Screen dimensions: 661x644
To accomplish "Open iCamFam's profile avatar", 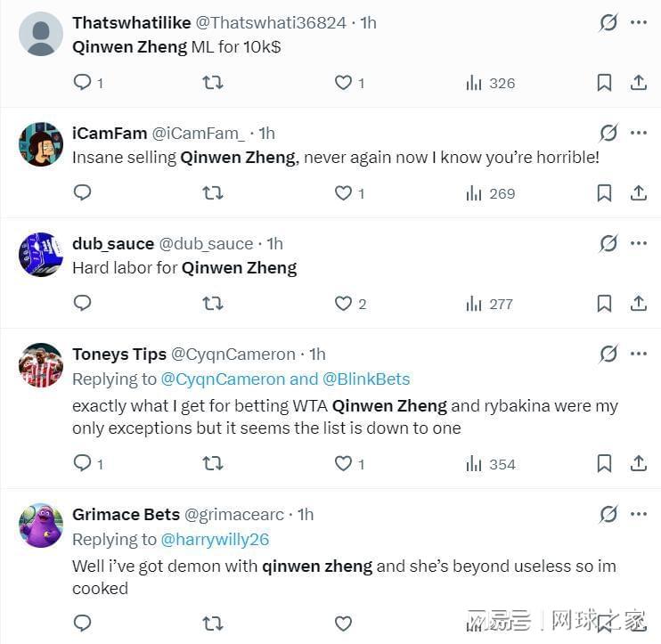I will pos(41,144).
